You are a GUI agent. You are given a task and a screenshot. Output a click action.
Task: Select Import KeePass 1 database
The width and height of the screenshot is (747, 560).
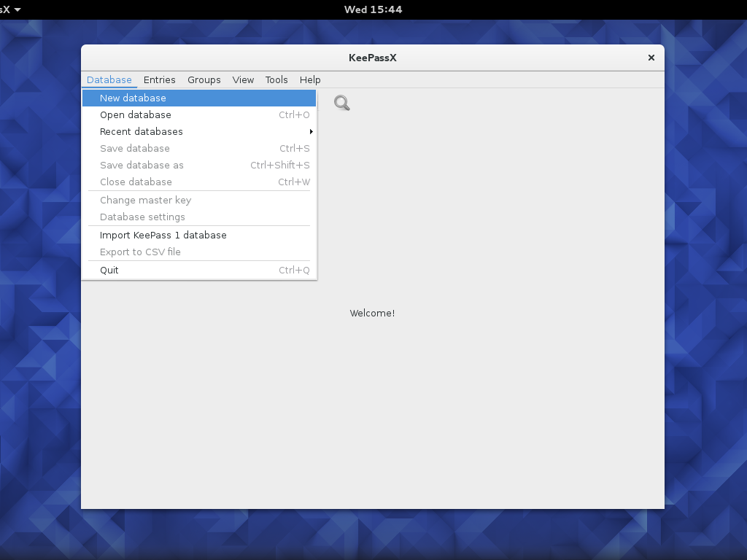tap(199, 236)
